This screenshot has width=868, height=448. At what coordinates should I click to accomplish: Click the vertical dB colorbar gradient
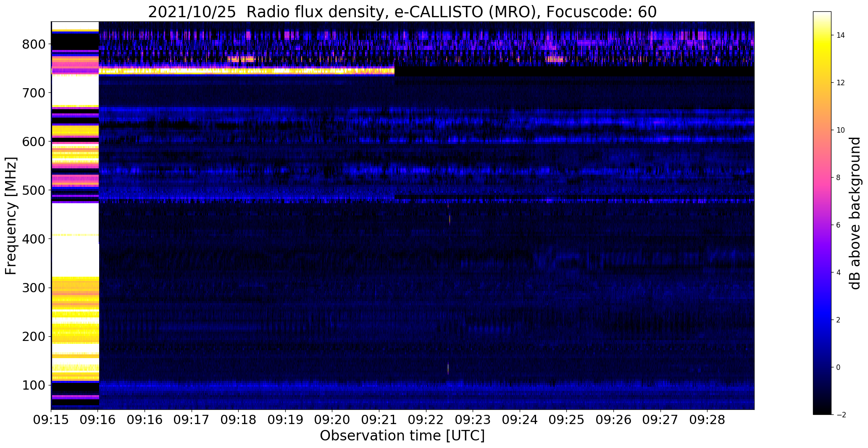(822, 213)
